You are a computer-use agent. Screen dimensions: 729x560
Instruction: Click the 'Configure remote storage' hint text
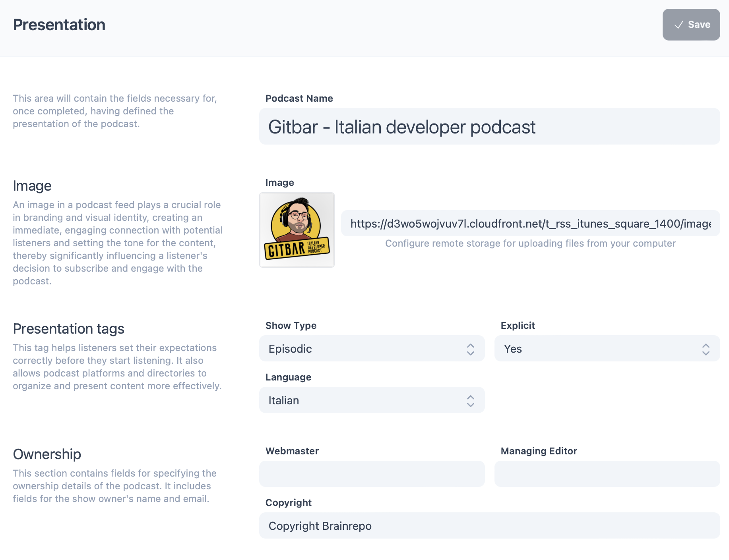(x=530, y=243)
